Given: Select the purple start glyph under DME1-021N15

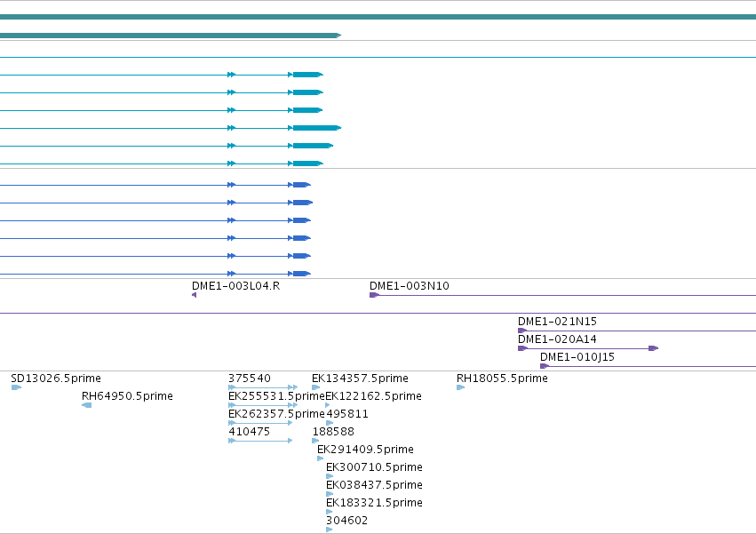Looking at the screenshot, I should click(x=522, y=331).
